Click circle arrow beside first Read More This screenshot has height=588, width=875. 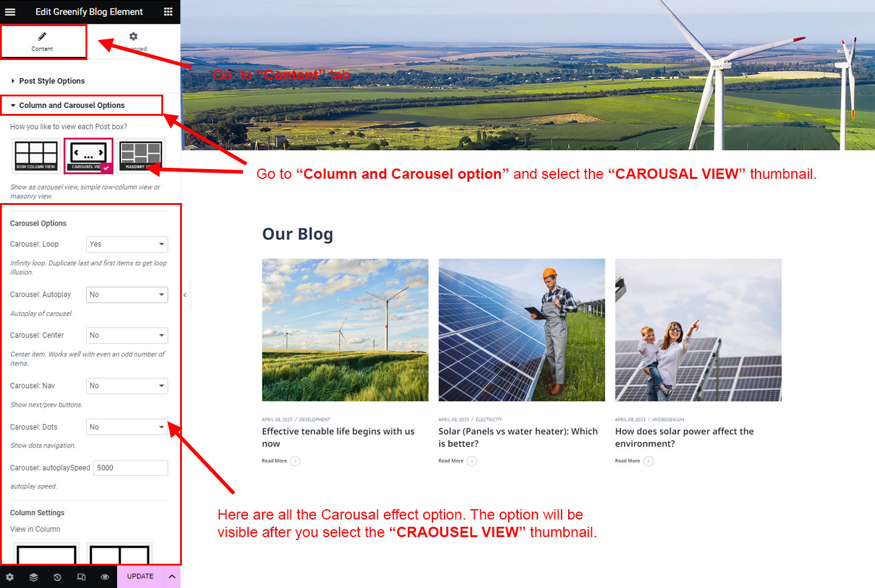[x=295, y=461]
